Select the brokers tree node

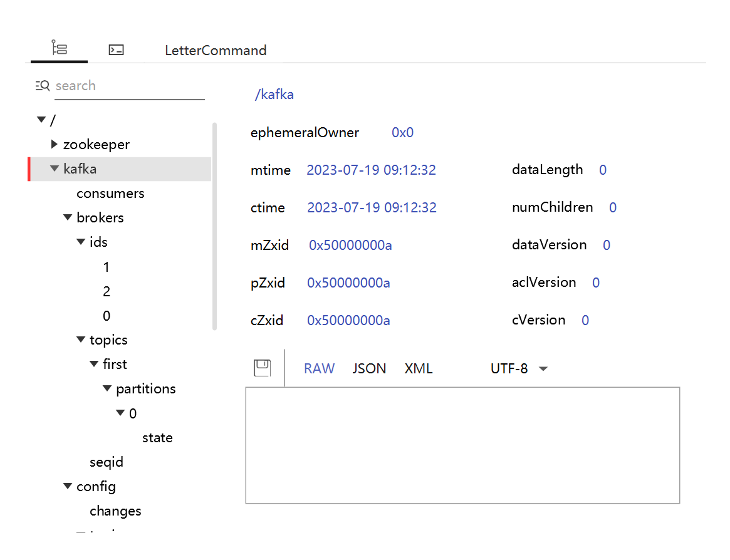click(x=100, y=217)
